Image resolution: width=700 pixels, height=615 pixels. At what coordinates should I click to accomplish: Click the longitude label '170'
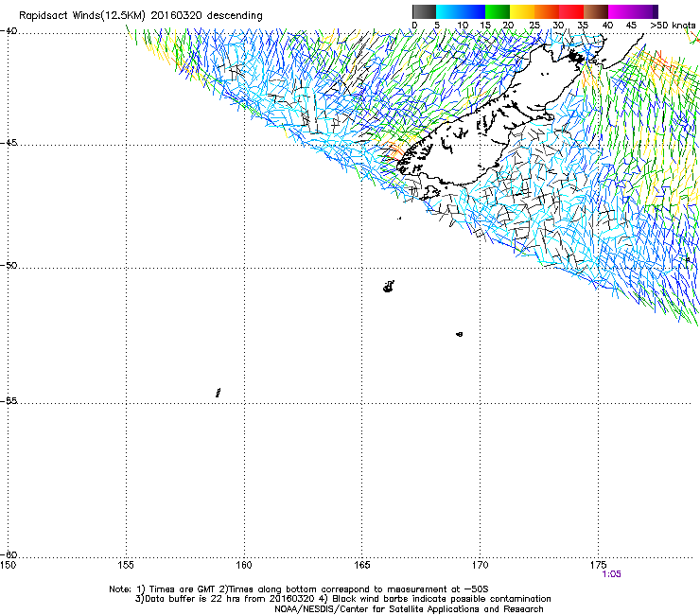tap(481, 565)
